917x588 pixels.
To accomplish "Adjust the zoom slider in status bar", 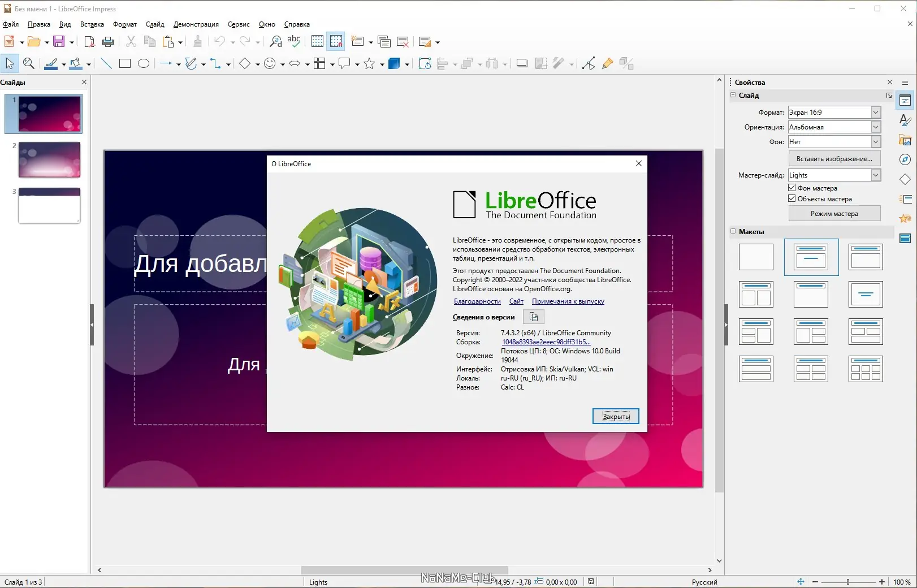I will pyautogui.click(x=848, y=582).
